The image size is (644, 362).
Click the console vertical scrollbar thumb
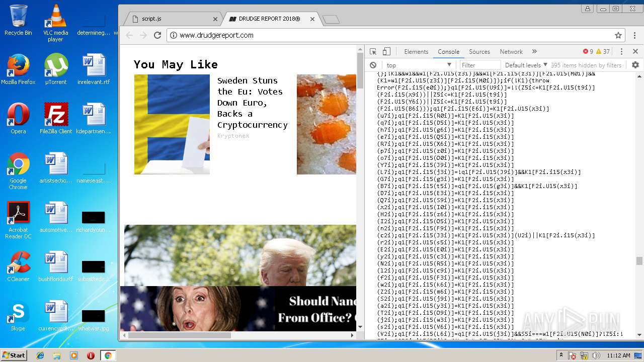(639, 260)
